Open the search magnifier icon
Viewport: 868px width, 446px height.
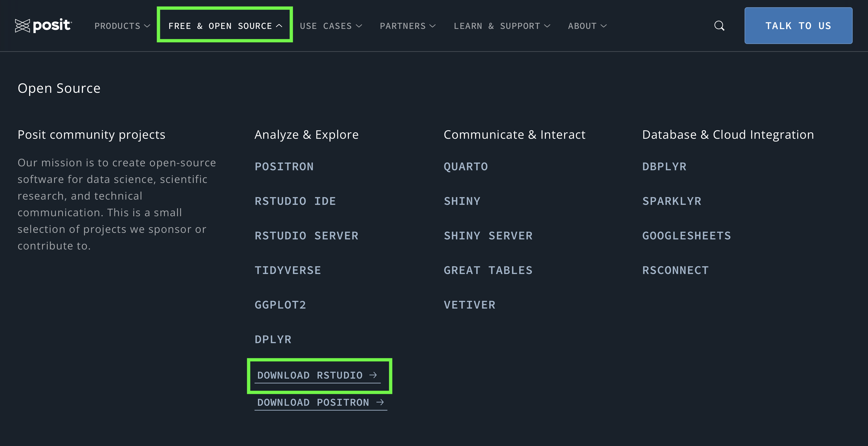(719, 26)
